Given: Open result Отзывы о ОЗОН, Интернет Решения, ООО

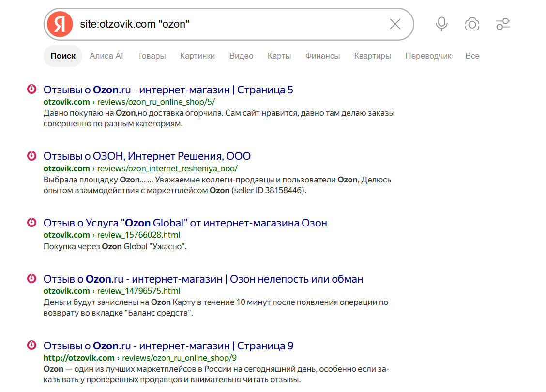Looking at the screenshot, I should (x=147, y=156).
